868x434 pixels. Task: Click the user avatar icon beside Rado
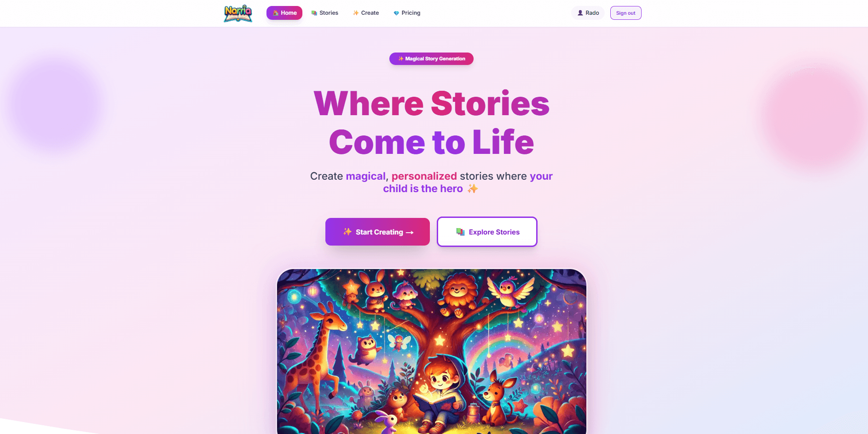click(580, 13)
